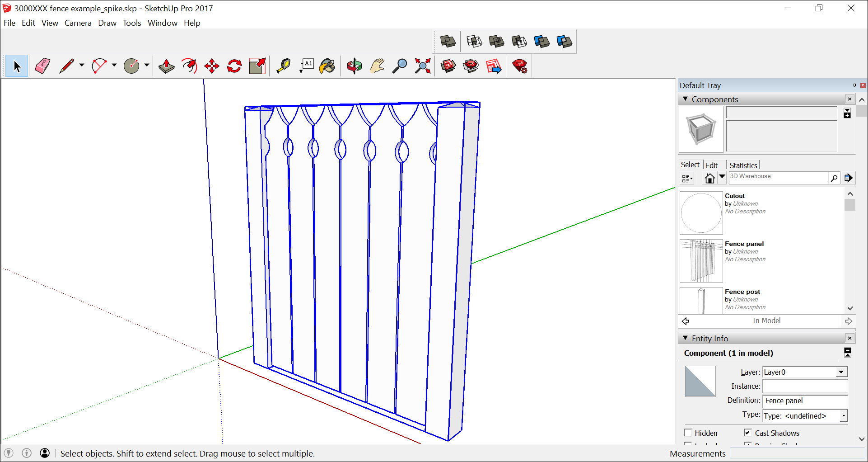The width and height of the screenshot is (868, 462).
Task: Click the Orbit tool
Action: click(x=355, y=66)
